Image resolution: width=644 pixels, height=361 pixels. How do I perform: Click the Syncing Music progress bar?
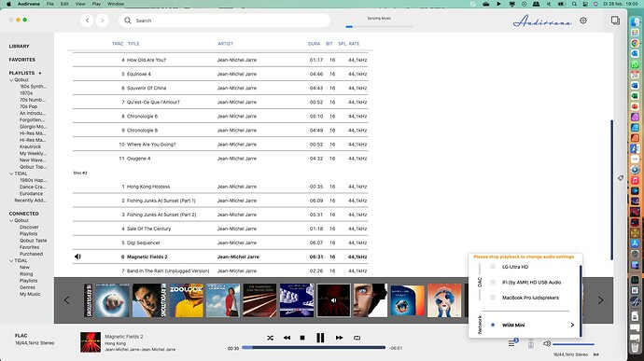(379, 27)
